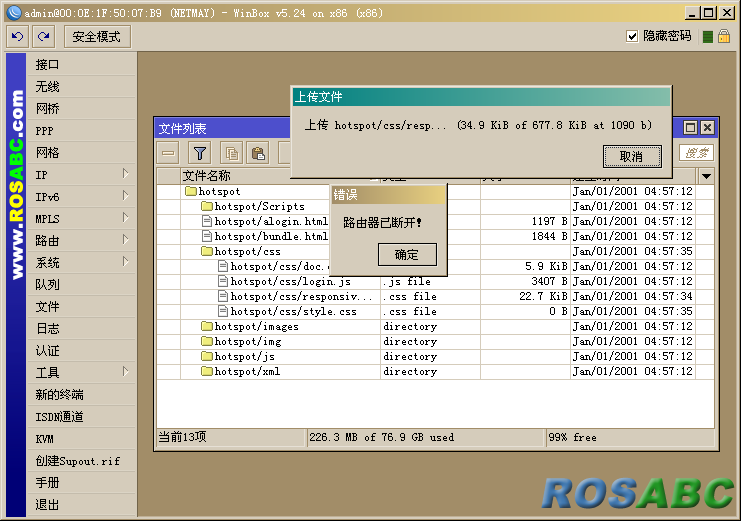The image size is (741, 521).
Task: Select the hotspot/bundle.html file icon
Action: 207,236
